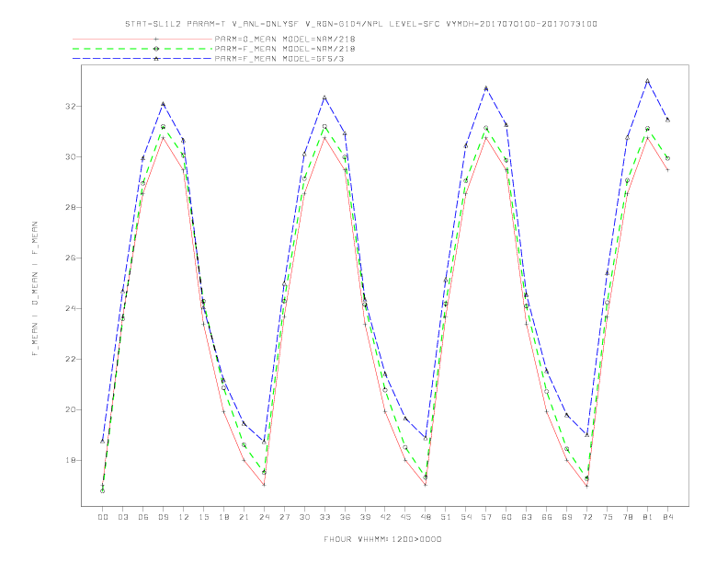The width and height of the screenshot is (728, 563).
Task: Click x-axis forecast hour label 54
Action: coord(466,517)
